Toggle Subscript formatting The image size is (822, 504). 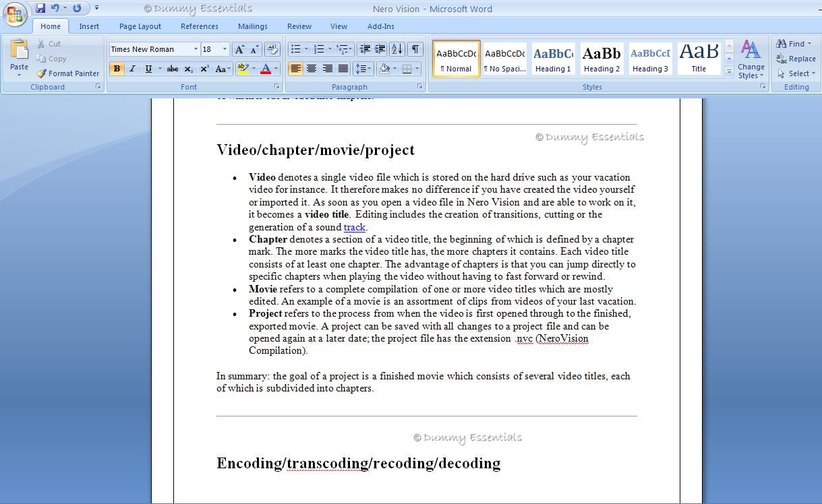(x=188, y=69)
